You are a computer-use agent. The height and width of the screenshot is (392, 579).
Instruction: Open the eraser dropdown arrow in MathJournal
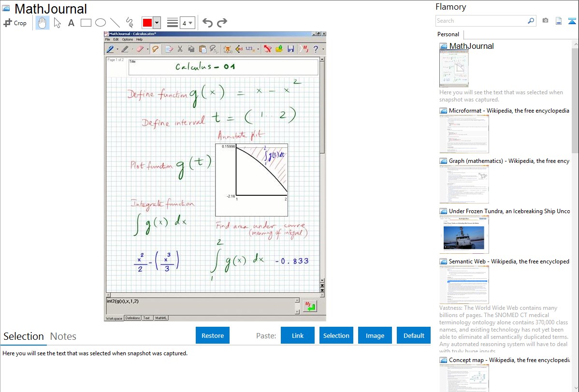coord(147,49)
